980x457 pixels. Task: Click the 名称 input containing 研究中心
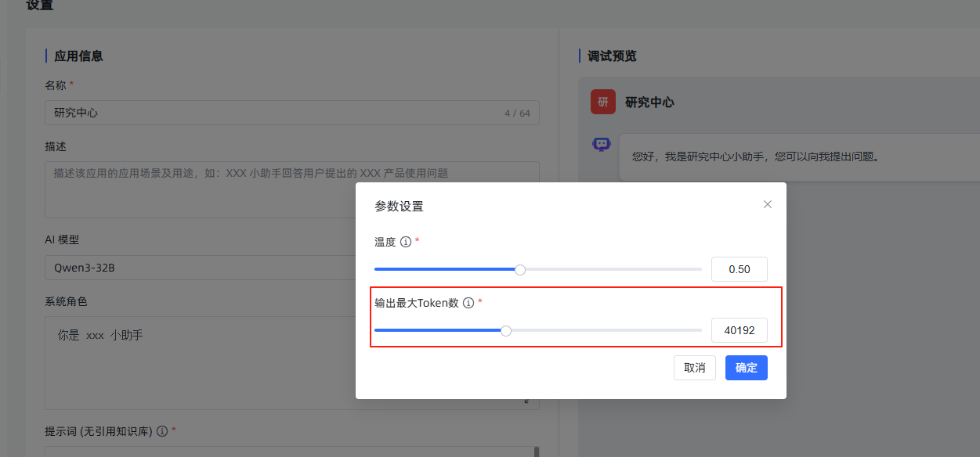[x=292, y=113]
